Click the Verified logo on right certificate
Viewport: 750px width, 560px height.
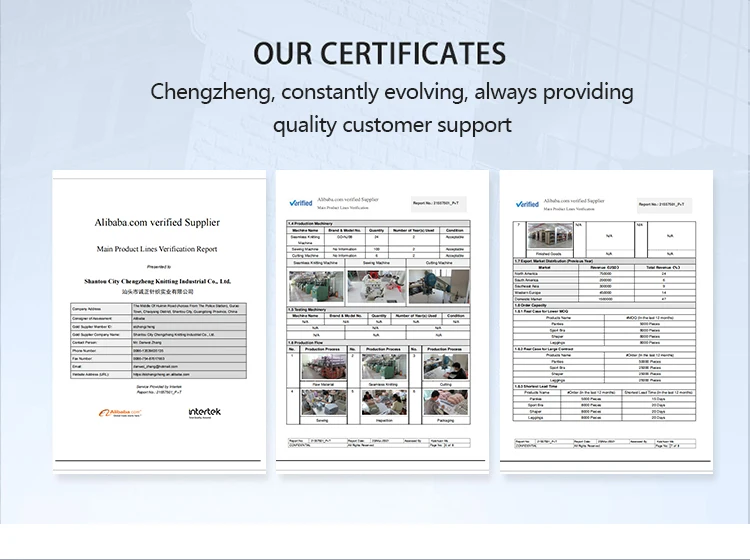tap(526, 203)
